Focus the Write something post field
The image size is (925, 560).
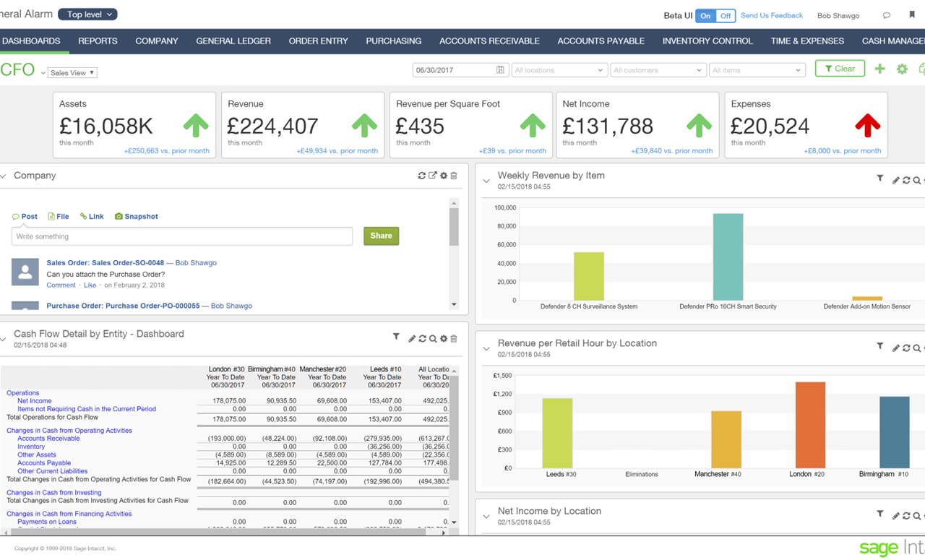click(182, 236)
